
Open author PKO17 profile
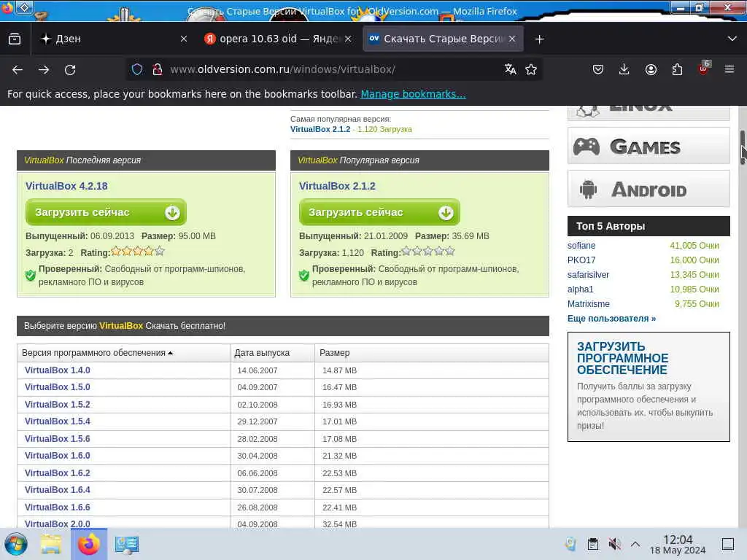tap(581, 260)
